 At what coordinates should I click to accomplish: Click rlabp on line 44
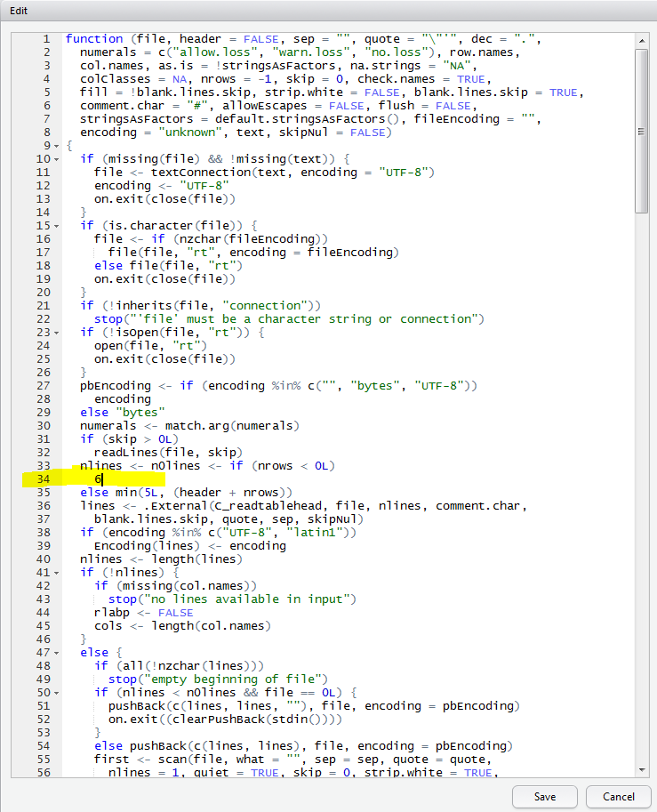[112, 613]
